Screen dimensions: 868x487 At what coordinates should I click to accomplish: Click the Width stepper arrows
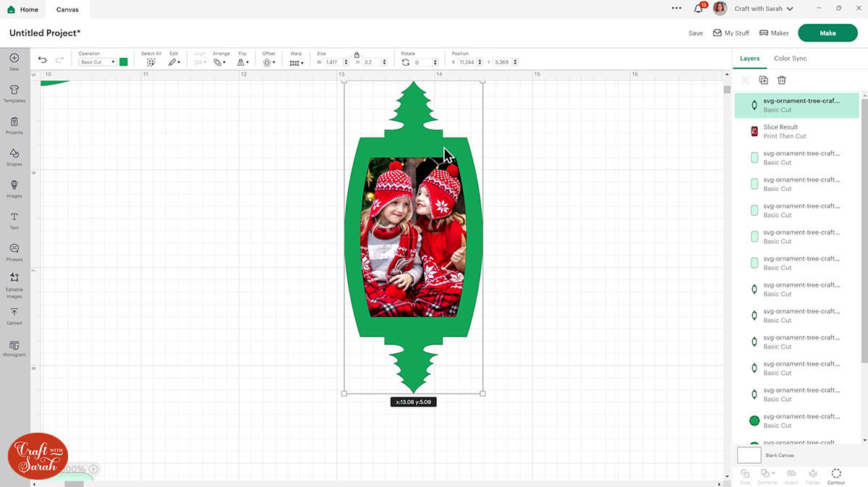[x=345, y=62]
